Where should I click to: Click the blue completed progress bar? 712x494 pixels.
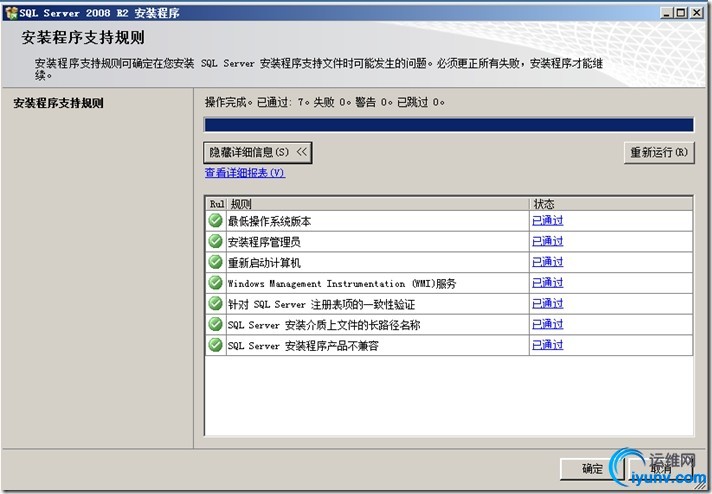449,125
